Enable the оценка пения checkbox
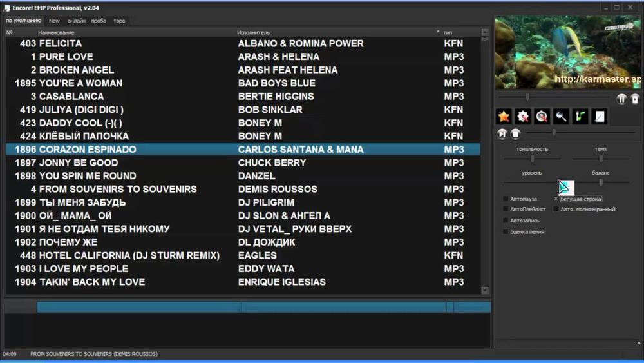The height and width of the screenshot is (363, 644). (x=506, y=232)
